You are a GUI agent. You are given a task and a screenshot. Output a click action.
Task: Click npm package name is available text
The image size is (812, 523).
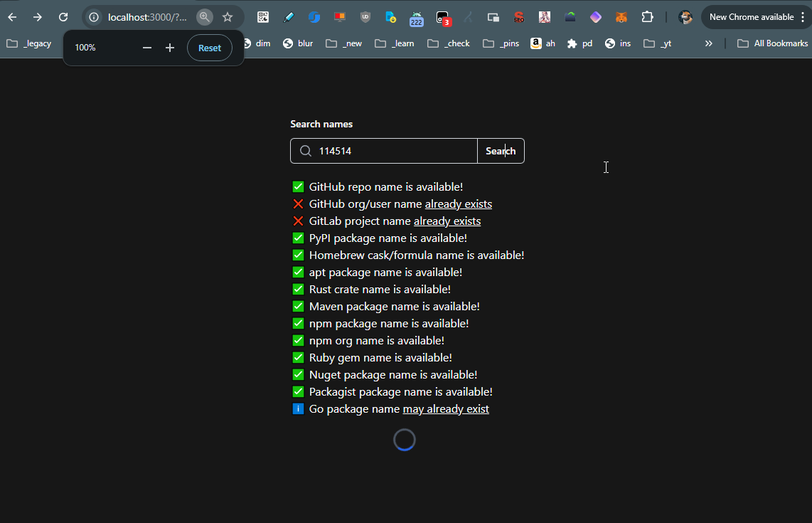click(x=389, y=324)
